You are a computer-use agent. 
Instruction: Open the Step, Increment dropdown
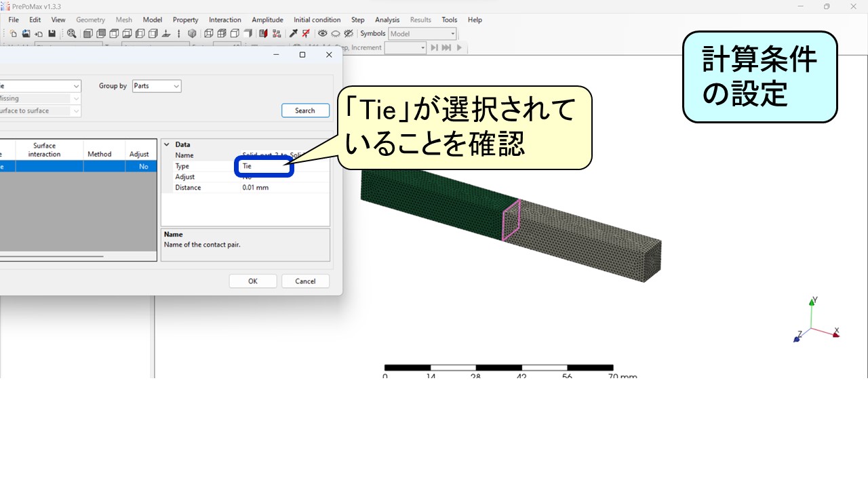click(x=406, y=47)
